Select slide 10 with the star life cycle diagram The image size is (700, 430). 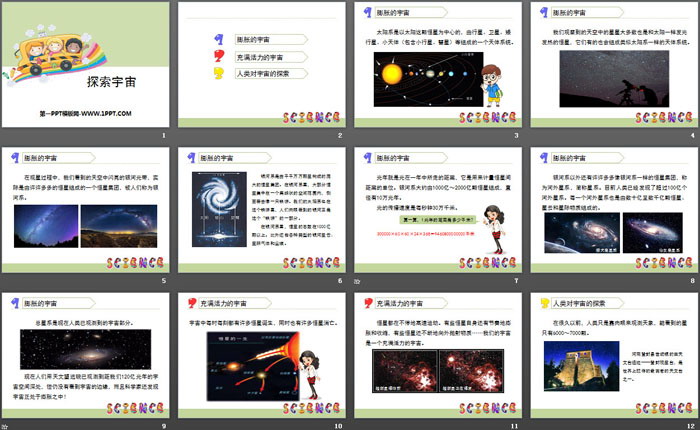(262, 355)
